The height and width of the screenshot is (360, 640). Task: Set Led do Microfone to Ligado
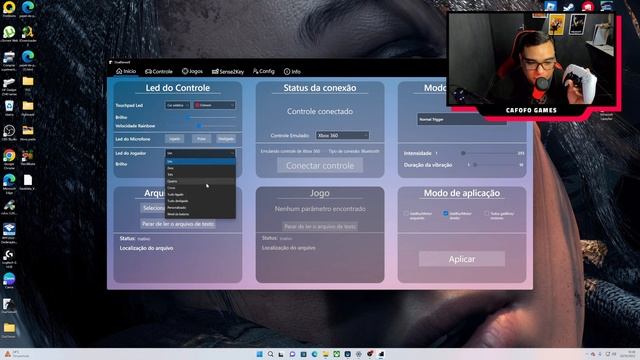175,139
